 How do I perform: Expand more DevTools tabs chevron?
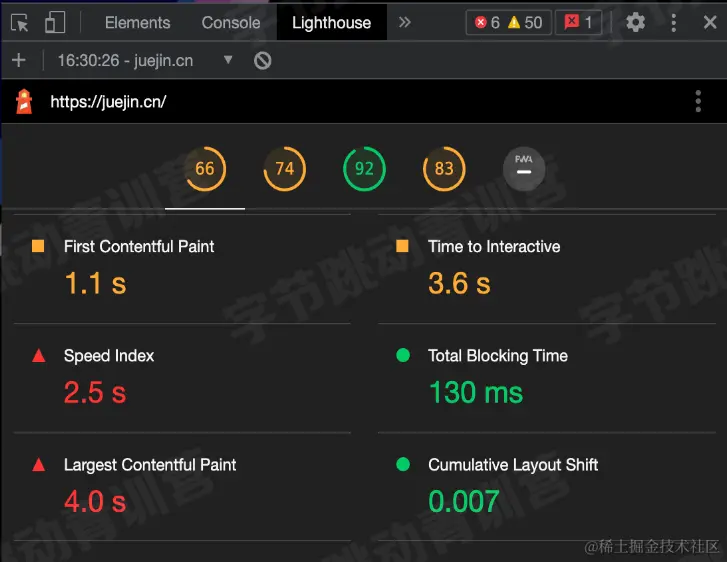tap(405, 22)
